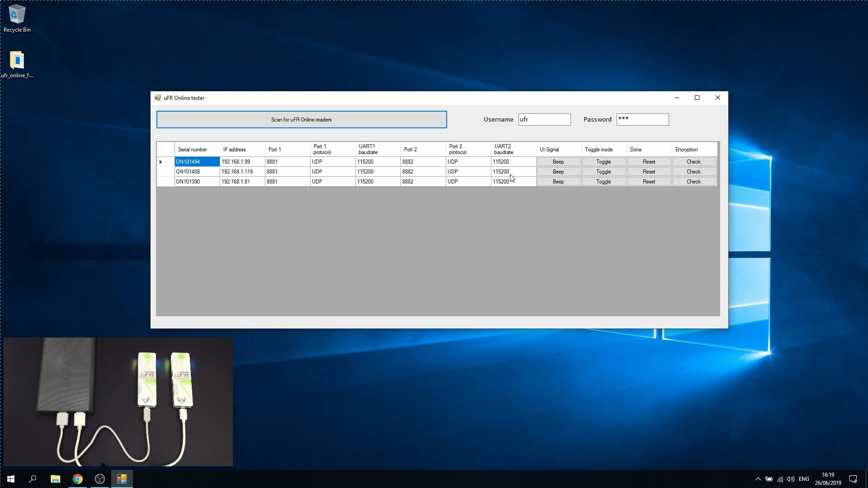Open taskbar search magnifier

click(x=33, y=479)
